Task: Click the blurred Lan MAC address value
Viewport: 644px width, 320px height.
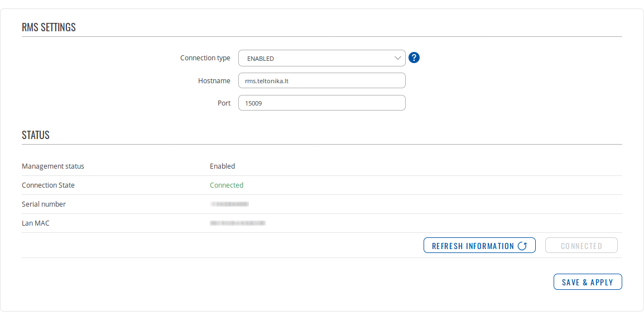Action: coord(237,223)
